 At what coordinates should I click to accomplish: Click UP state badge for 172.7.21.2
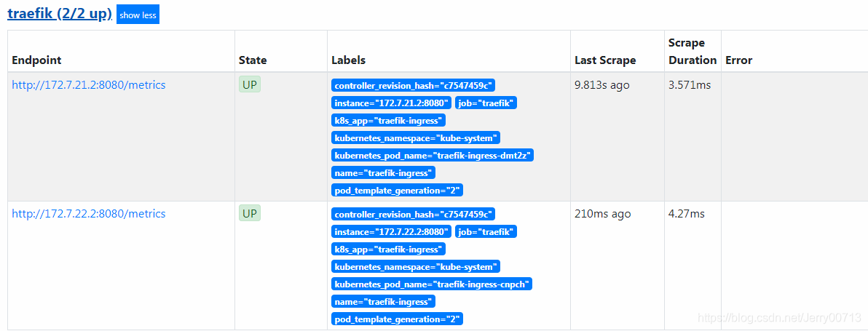pos(250,84)
